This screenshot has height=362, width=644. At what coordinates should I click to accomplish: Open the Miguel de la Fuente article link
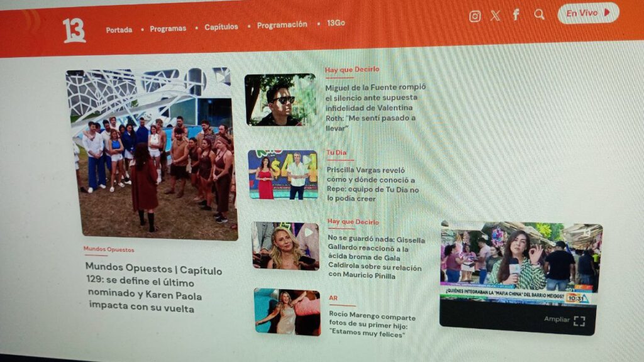pos(374,107)
